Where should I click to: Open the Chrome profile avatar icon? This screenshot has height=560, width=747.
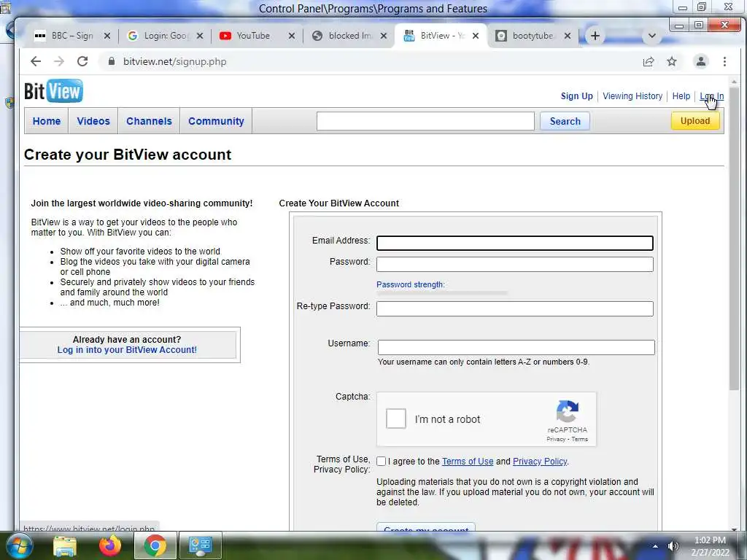(x=701, y=61)
